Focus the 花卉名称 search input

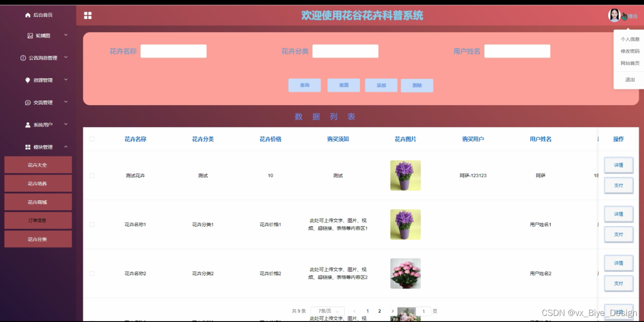173,51
